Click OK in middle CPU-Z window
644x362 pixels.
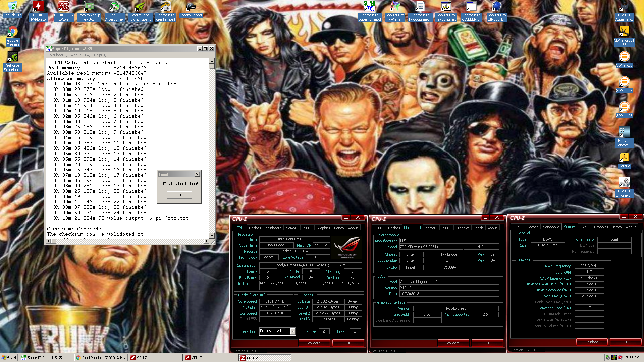[x=487, y=343]
